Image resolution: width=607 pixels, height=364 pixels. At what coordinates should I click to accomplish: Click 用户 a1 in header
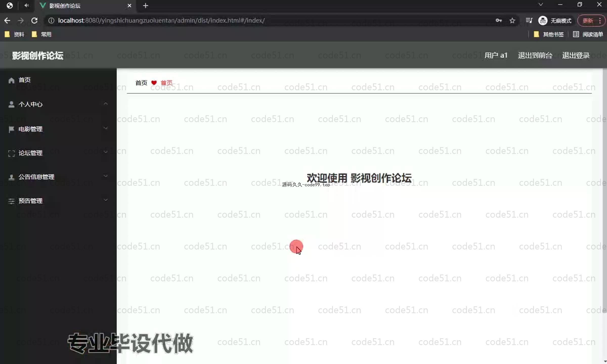(x=496, y=55)
